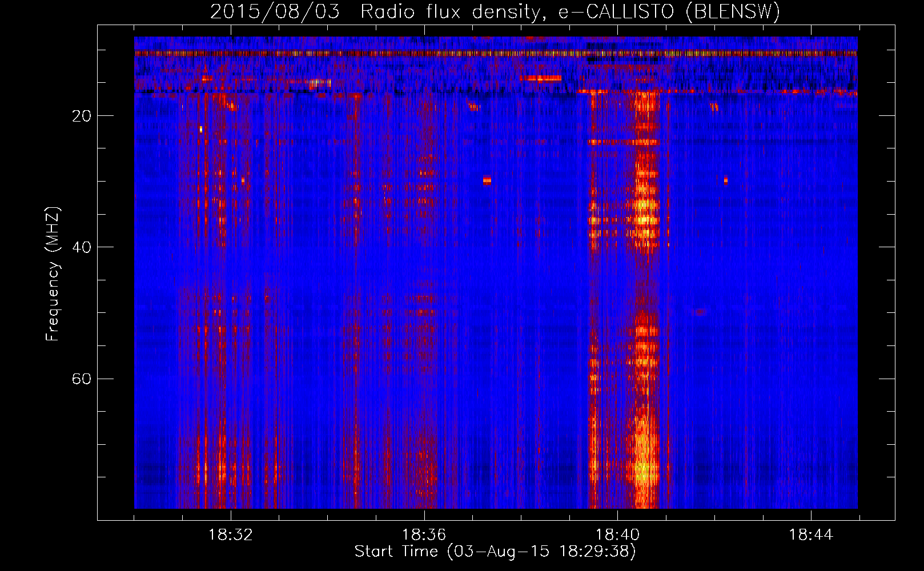Click the 18:36 time tick label
The image size is (924, 571).
424,535
